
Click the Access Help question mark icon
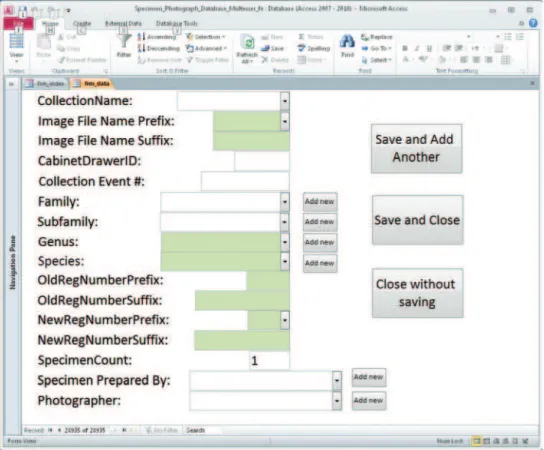(533, 23)
